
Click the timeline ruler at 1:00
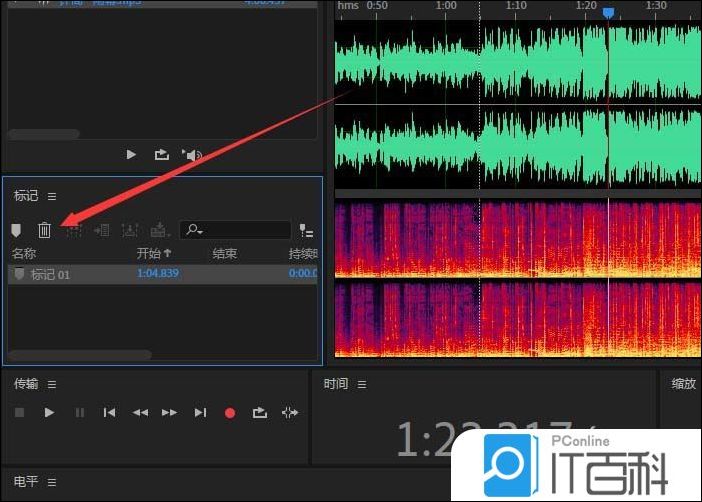446,6
